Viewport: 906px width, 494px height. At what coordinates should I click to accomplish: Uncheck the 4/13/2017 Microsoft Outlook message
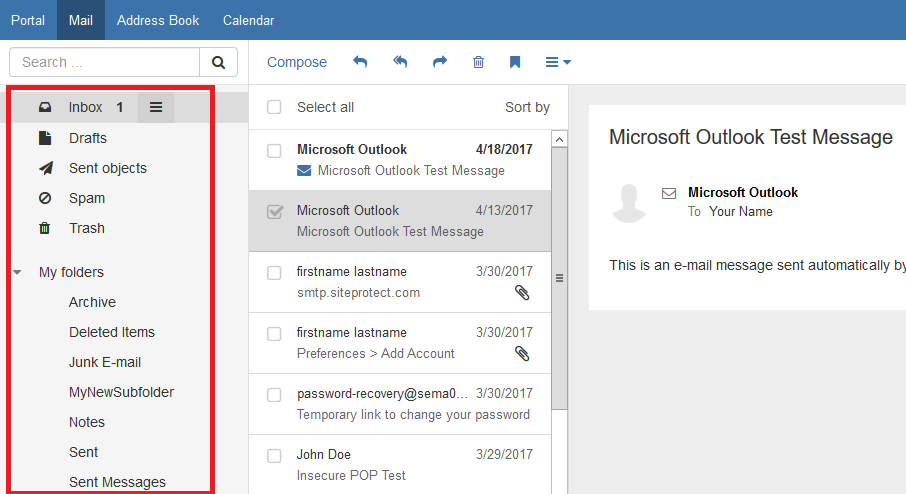(x=275, y=211)
